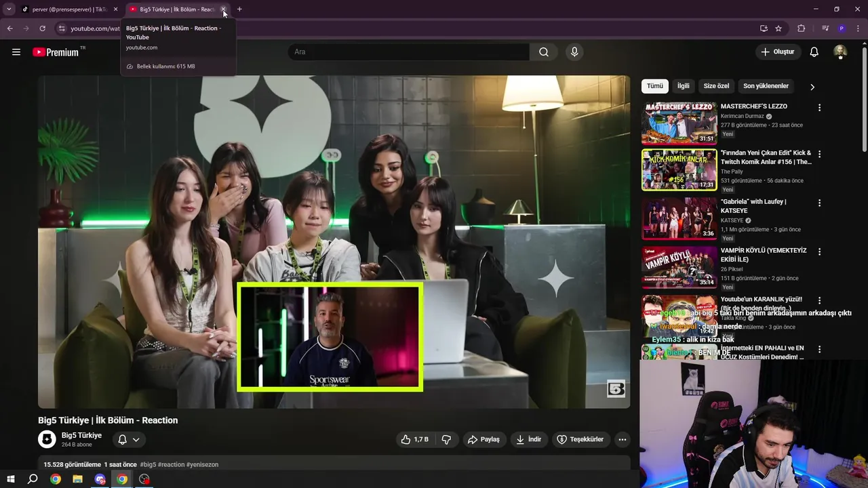The height and width of the screenshot is (488, 868).
Task: Open options menu for Youtube'un KARANLIK yüzü
Action: coord(819,300)
